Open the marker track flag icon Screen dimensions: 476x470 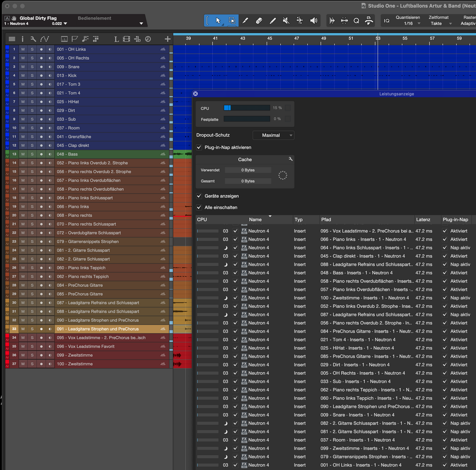(75, 39)
